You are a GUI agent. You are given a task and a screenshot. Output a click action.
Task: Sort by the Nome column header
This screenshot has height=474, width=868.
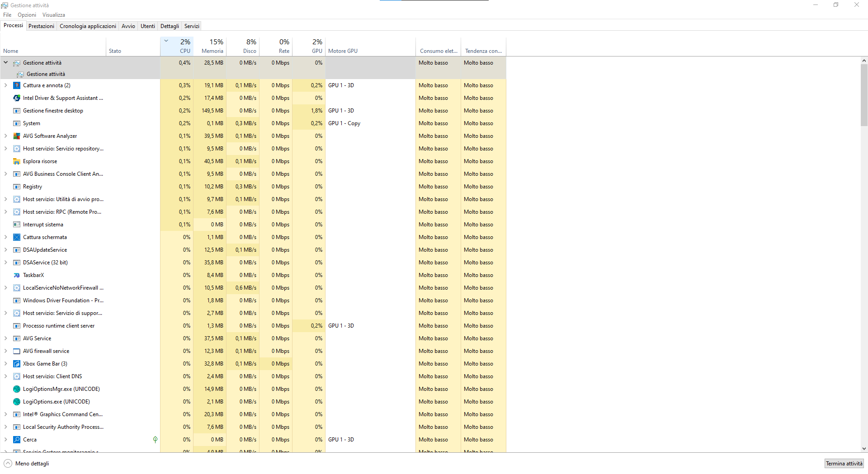click(x=53, y=46)
